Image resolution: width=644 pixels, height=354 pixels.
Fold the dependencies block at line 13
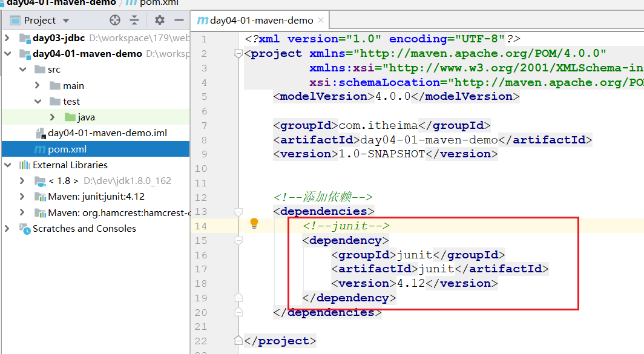tap(238, 211)
